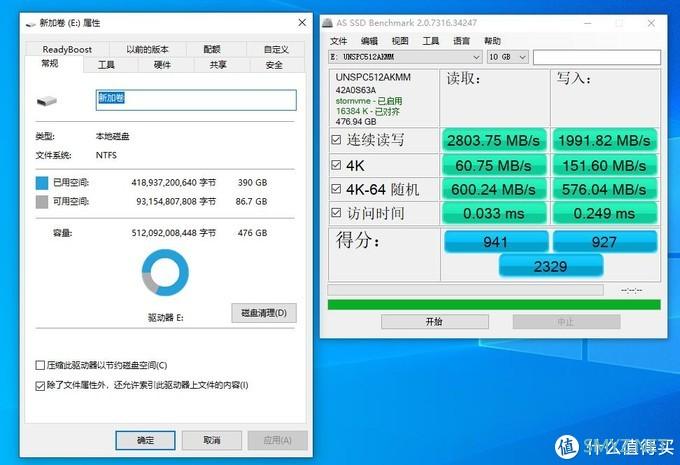The width and height of the screenshot is (680, 465).
Task: Switch to the 配额 tab
Action: (212, 49)
